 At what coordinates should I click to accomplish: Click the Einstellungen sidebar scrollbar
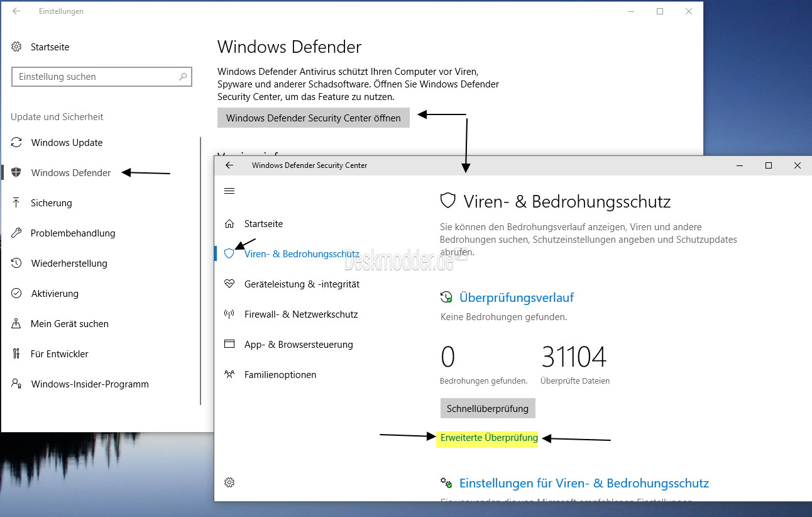coord(200,270)
